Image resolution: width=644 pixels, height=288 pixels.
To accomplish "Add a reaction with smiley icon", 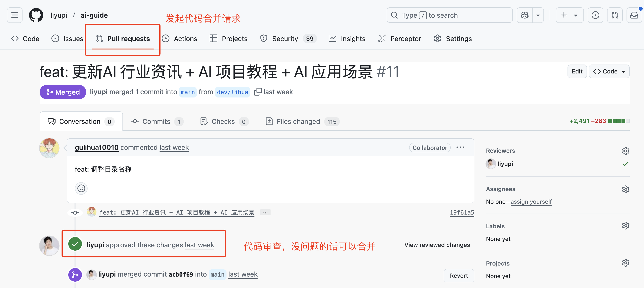I will (x=81, y=188).
